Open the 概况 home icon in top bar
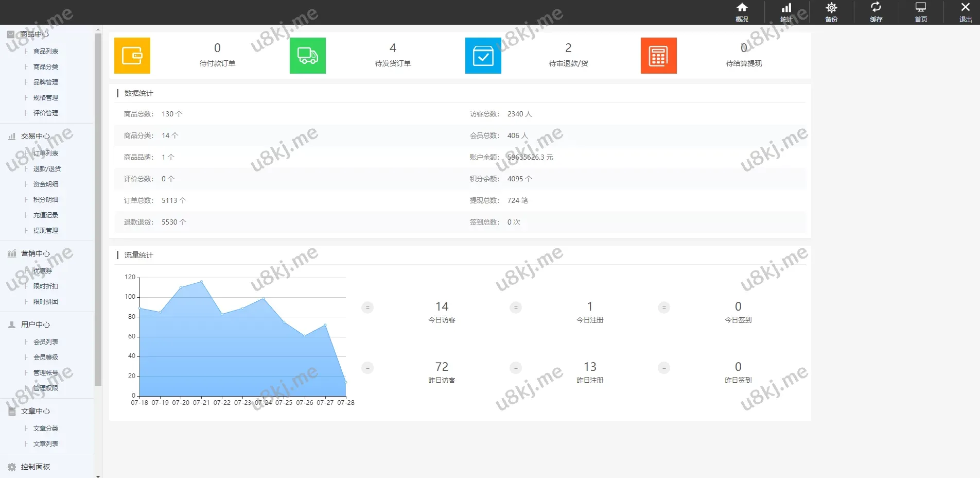 click(742, 12)
